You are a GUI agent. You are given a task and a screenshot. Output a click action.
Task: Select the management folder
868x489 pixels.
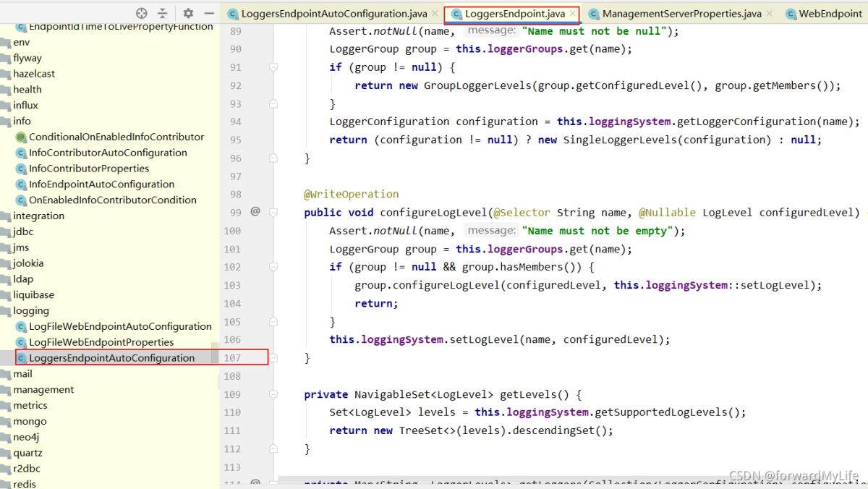(43, 390)
